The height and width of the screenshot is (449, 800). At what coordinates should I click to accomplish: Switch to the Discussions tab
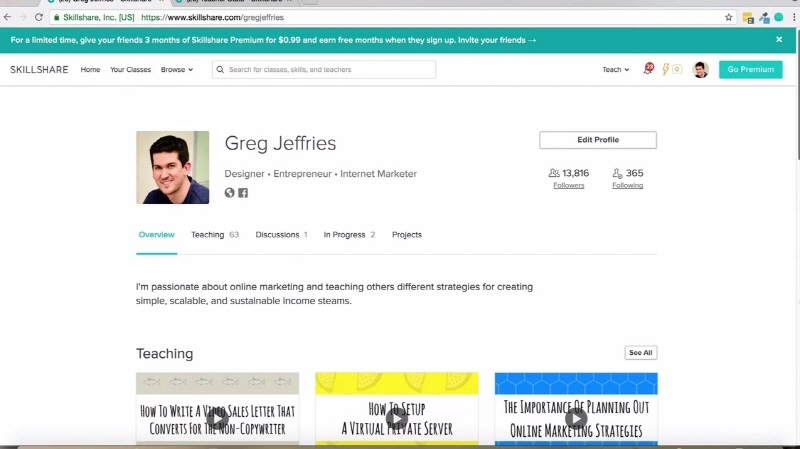(282, 235)
